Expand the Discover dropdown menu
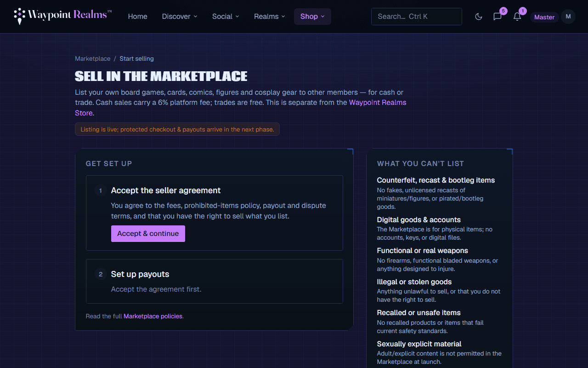Screen dimensions: 588x368 click(180, 16)
